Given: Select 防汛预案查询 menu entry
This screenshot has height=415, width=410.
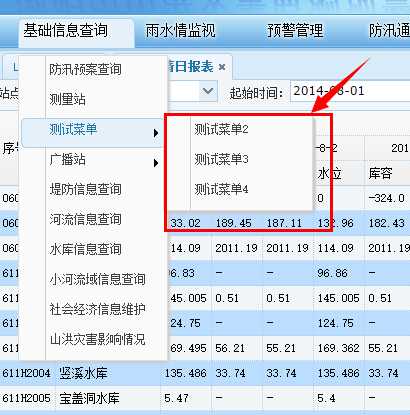Looking at the screenshot, I should (x=85, y=69).
